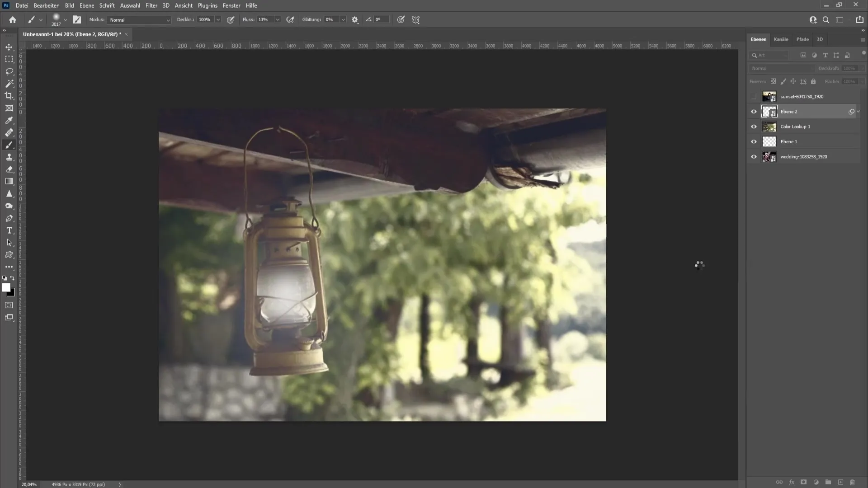This screenshot has height=488, width=868.
Task: Select the Gradient tool
Action: 9,181
